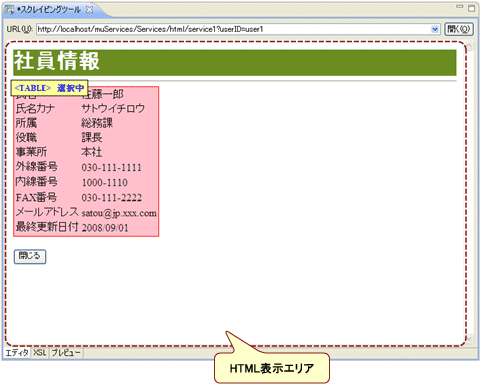Switch to the プレビュー tab

(x=66, y=353)
